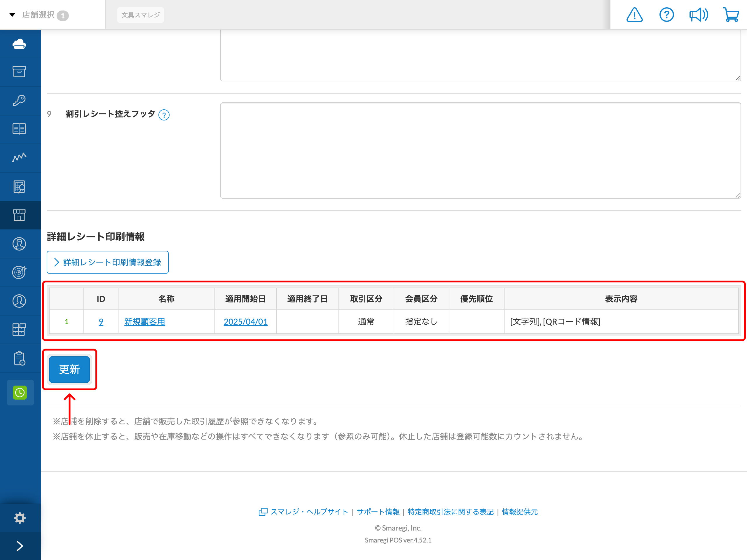Click the upper text area above item 9
The height and width of the screenshot is (560, 747).
(x=481, y=55)
